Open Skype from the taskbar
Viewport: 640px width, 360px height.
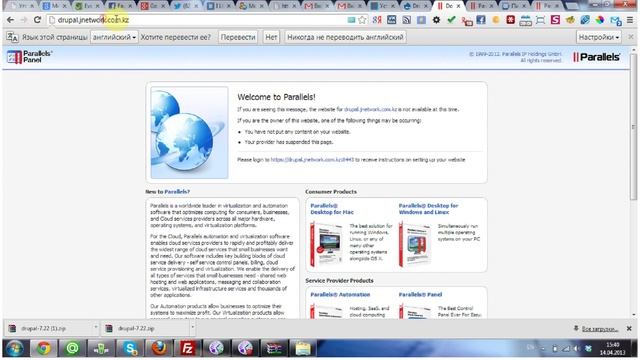tap(130, 349)
